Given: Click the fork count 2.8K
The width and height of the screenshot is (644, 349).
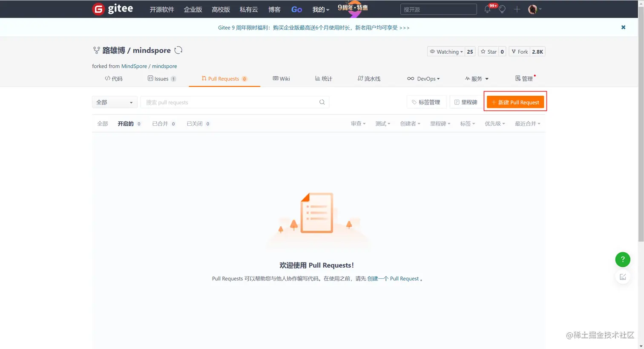Looking at the screenshot, I should click(x=538, y=52).
